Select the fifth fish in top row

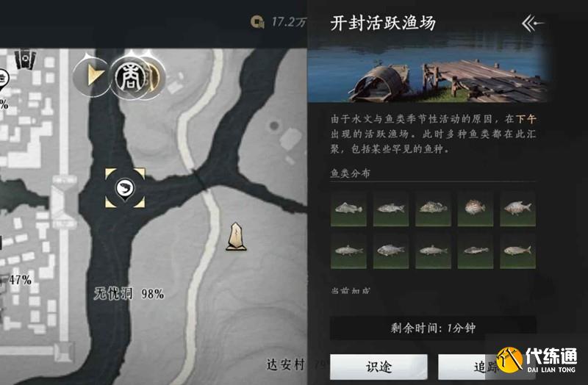click(518, 209)
